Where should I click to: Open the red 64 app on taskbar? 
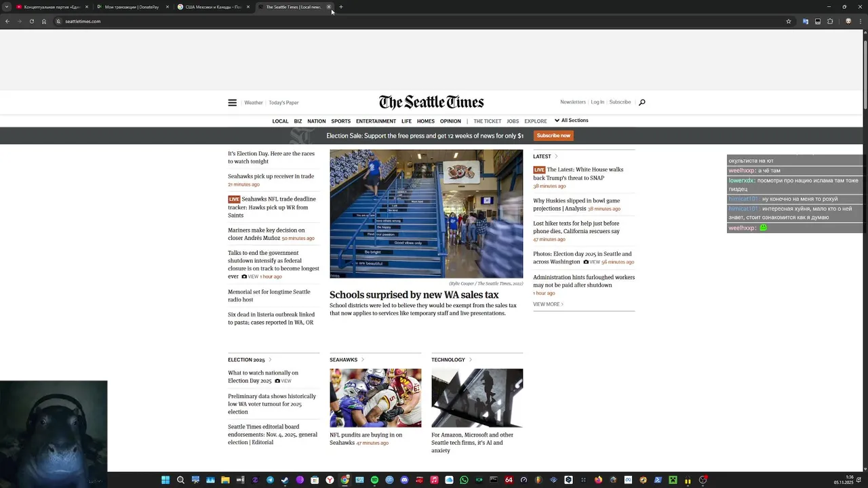point(509,480)
